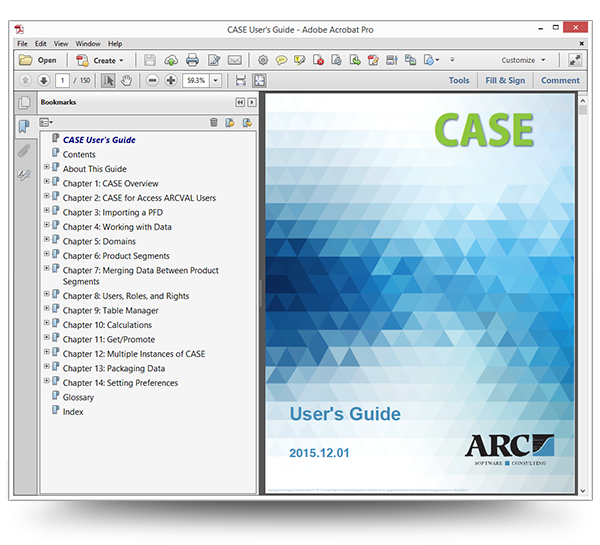This screenshot has height=545, width=600.
Task: Print the document with printer icon
Action: tap(192, 60)
